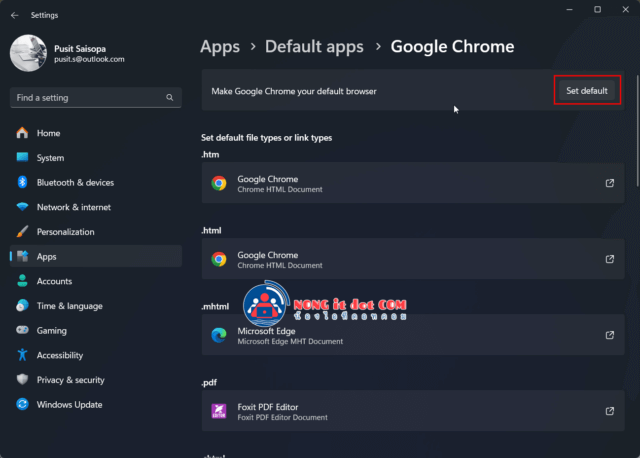Image resolution: width=640 pixels, height=458 pixels.
Task: Click the Accounts person icon
Action: (22, 281)
